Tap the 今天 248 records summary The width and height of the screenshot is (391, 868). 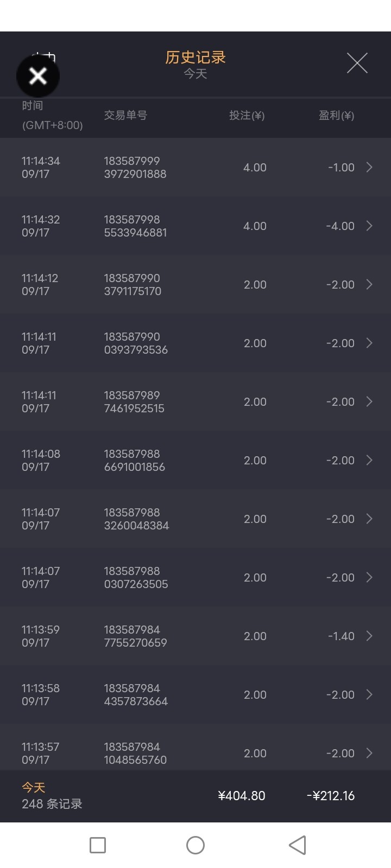52,796
